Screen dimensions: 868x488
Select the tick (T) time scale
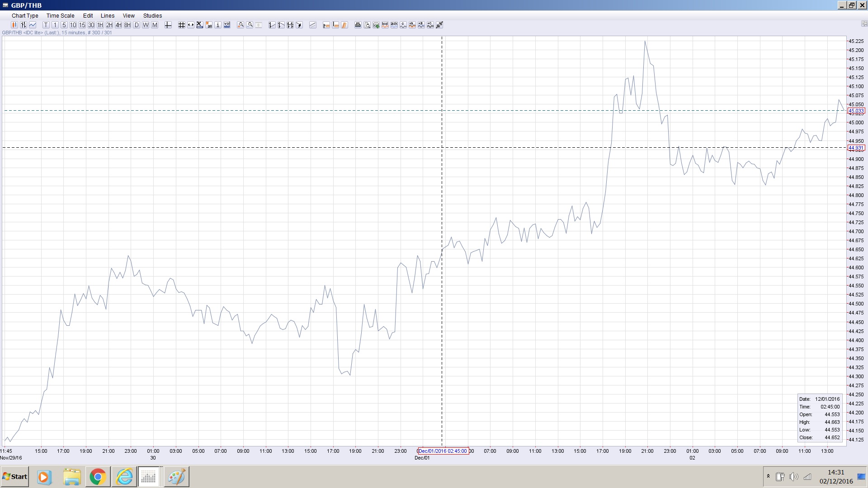click(46, 25)
